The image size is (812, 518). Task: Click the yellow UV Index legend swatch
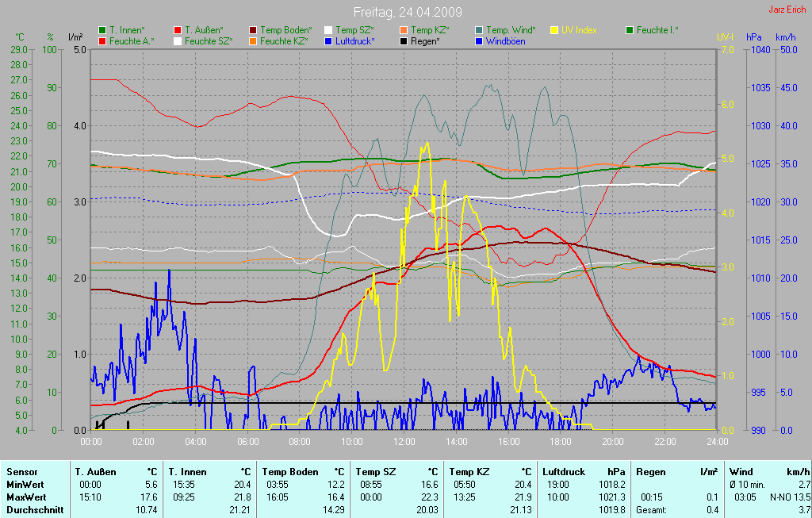(x=553, y=30)
